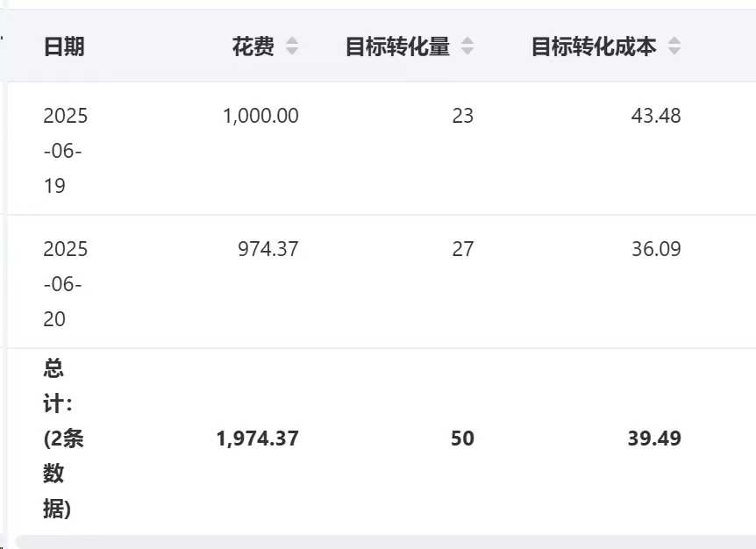Click the 1,000.00 spend value

point(260,116)
